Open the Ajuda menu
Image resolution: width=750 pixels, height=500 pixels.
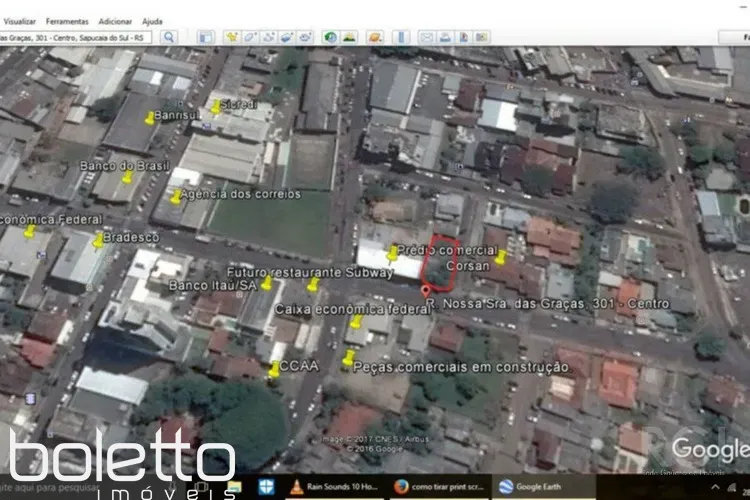(152, 21)
